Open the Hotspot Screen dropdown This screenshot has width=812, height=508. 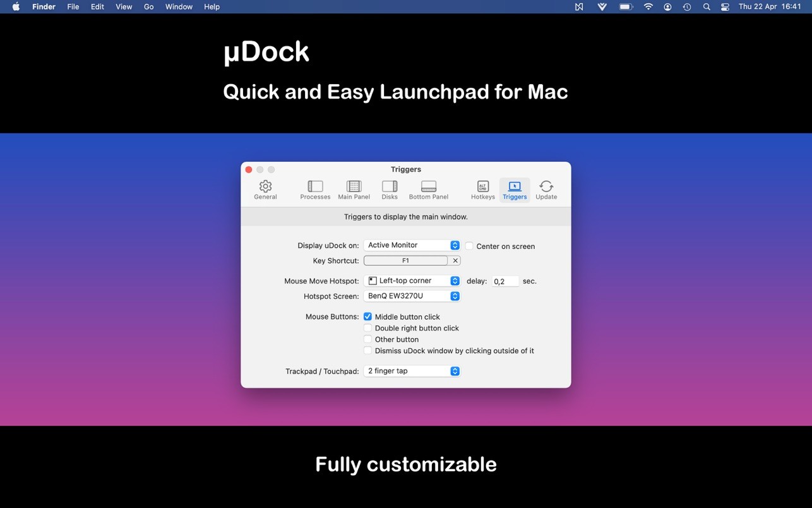[x=412, y=296]
